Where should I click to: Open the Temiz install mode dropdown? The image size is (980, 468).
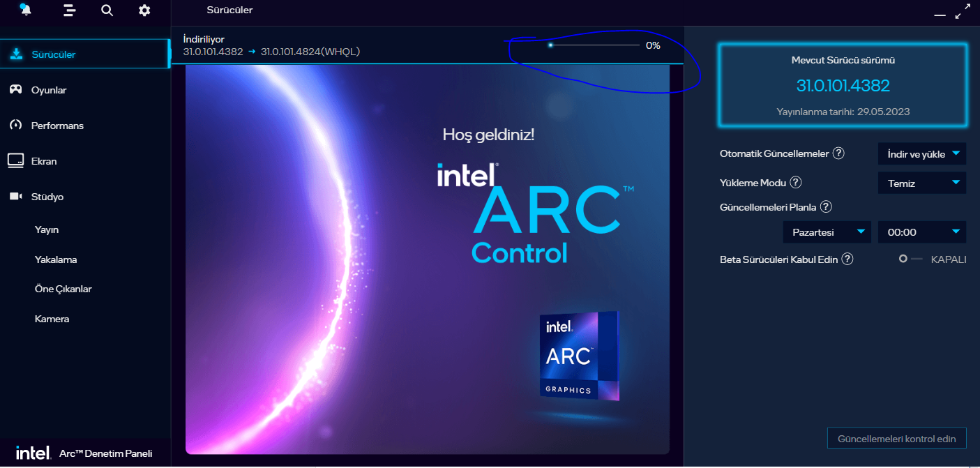pyautogui.click(x=922, y=183)
